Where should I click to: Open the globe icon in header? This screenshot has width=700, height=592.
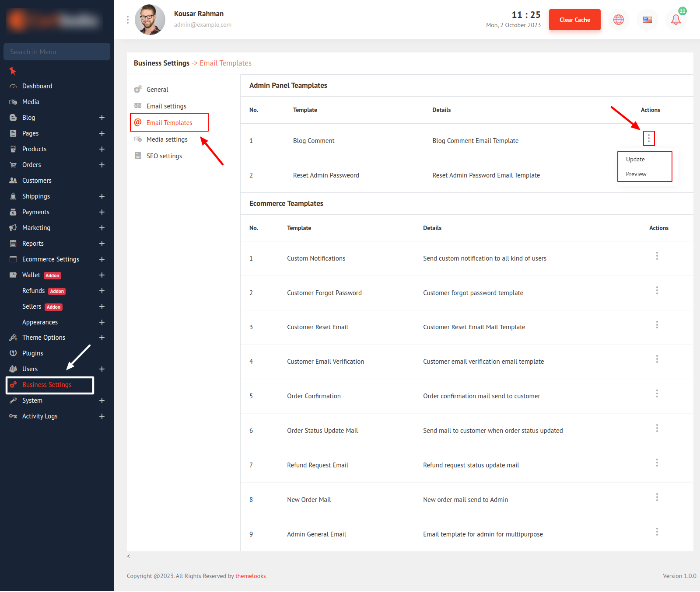coord(618,20)
